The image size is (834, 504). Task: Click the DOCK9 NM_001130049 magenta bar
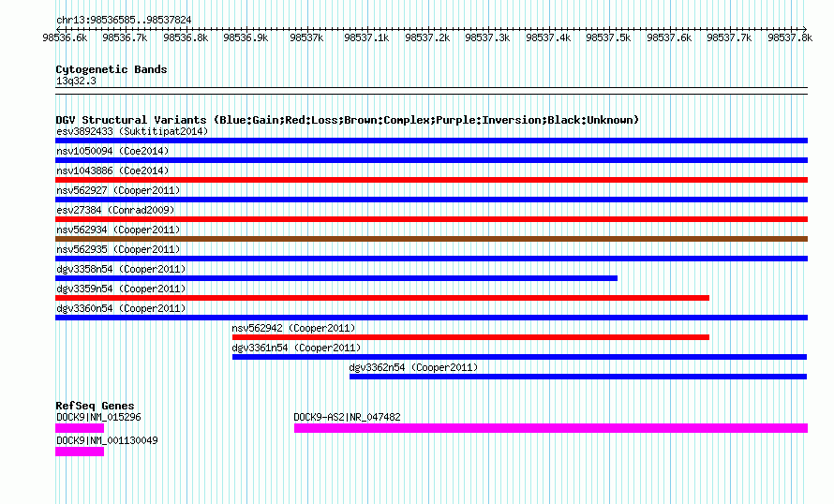click(x=80, y=452)
